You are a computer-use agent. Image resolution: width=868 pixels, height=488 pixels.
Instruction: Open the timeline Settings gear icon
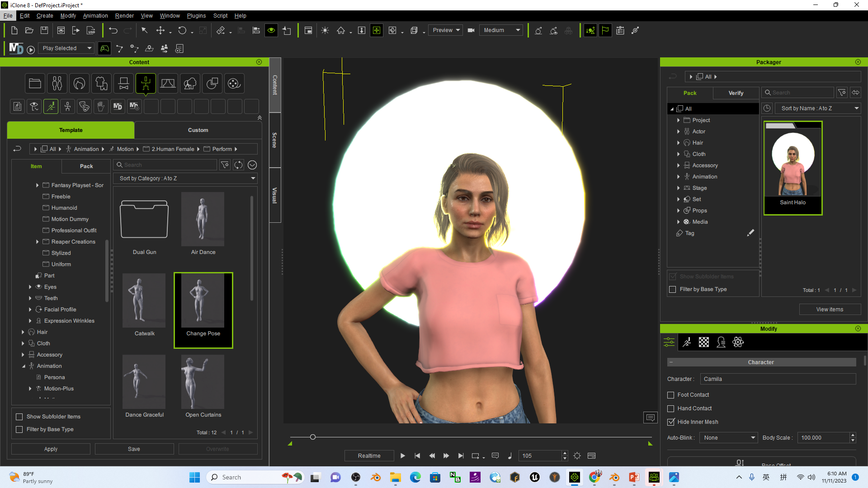577,456
